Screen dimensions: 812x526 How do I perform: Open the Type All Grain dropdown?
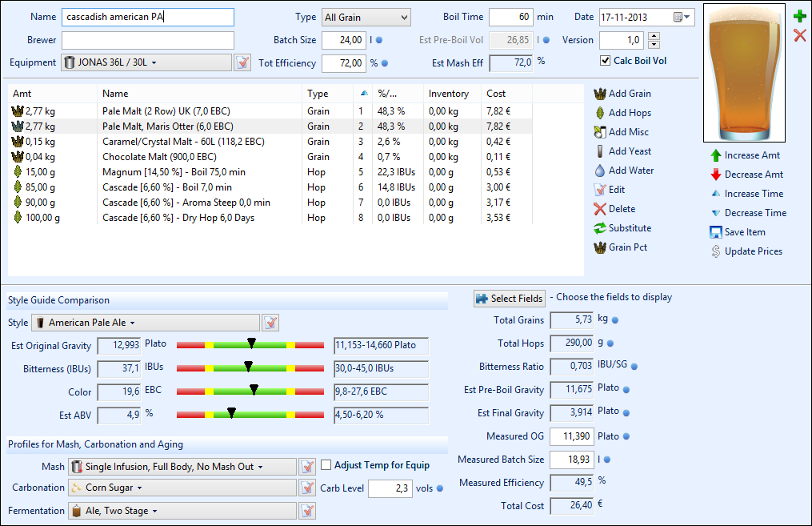pos(366,17)
